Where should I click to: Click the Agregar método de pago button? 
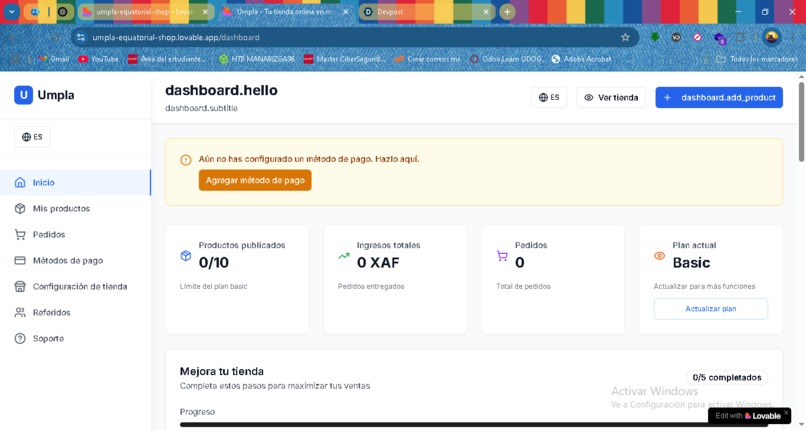tap(255, 180)
